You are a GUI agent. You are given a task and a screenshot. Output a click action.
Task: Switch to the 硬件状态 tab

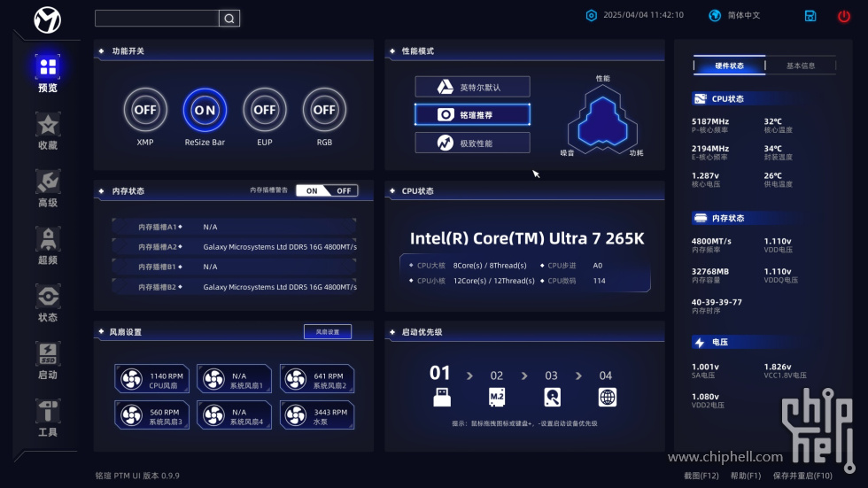729,66
